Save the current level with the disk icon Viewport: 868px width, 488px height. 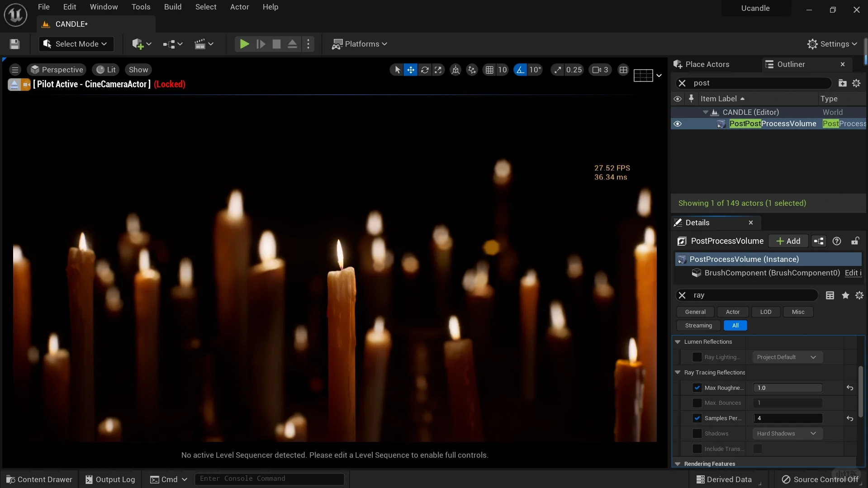click(x=14, y=44)
